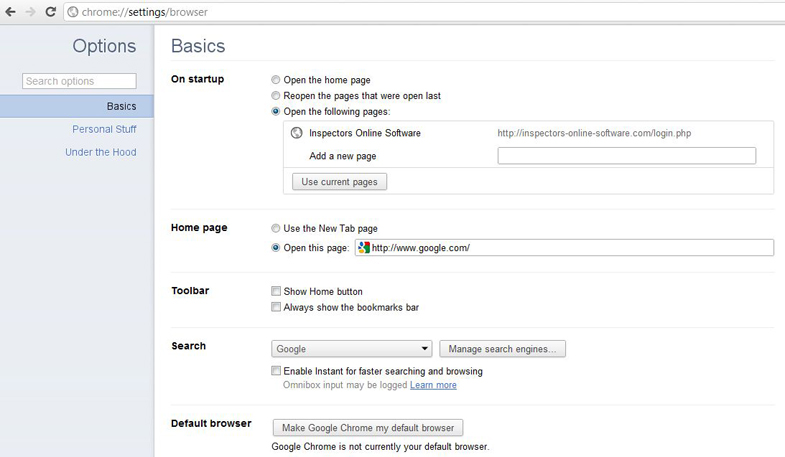
Task: Click globe favicon beside Inspectors Online Software
Action: [296, 133]
